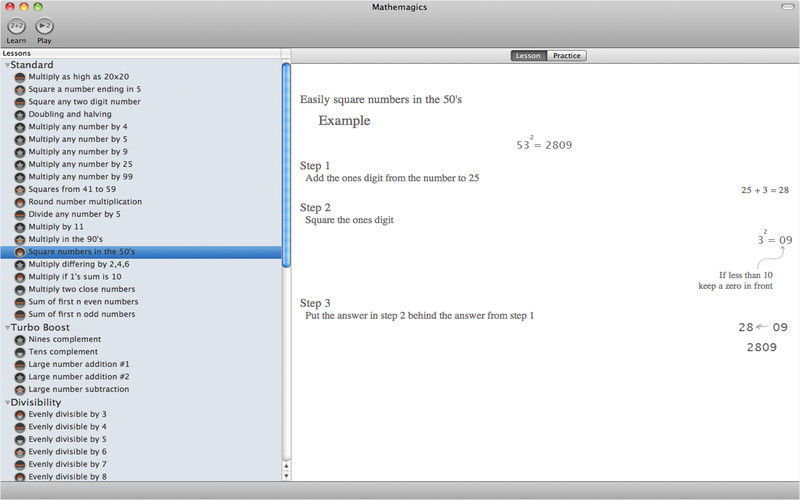Click icon beside Multiply two close numbers
This screenshot has width=800, height=500.
(x=20, y=289)
